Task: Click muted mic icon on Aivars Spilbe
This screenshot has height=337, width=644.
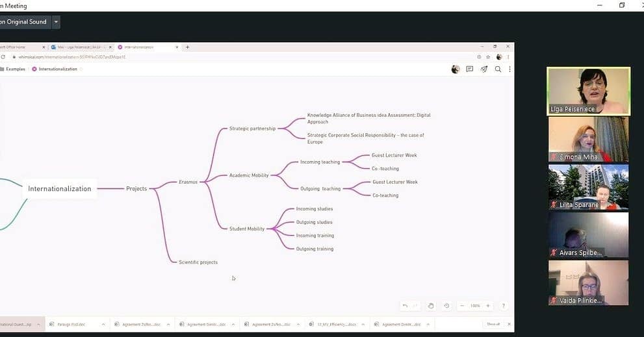Action: point(554,253)
